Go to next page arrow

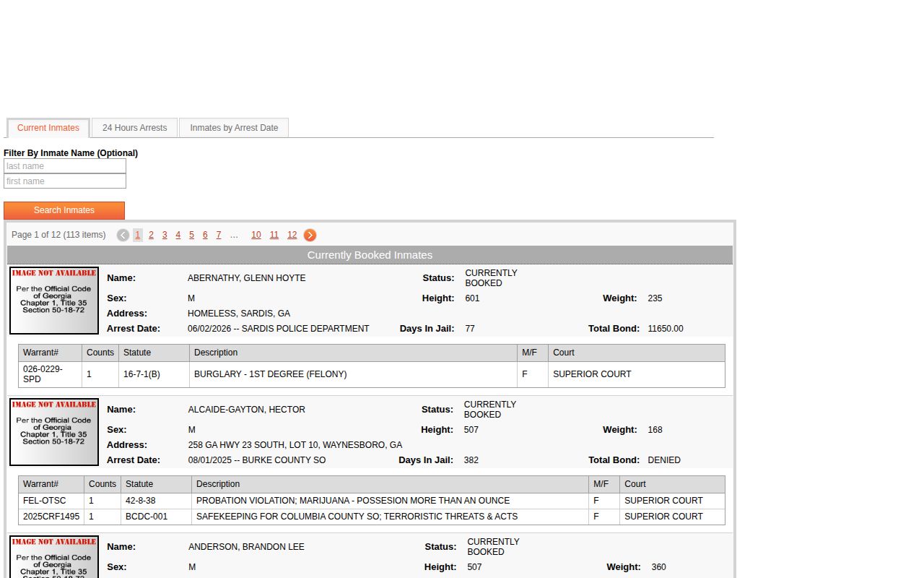[310, 235]
